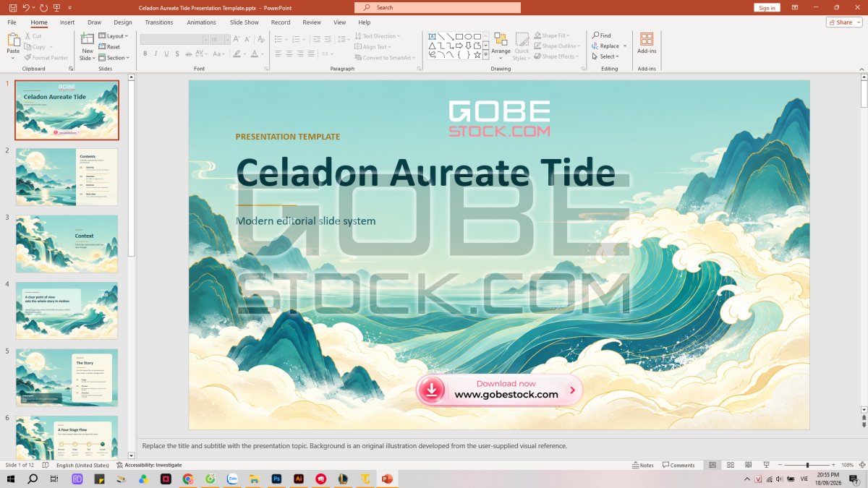
Task: Switch to the View tab
Action: [x=339, y=22]
